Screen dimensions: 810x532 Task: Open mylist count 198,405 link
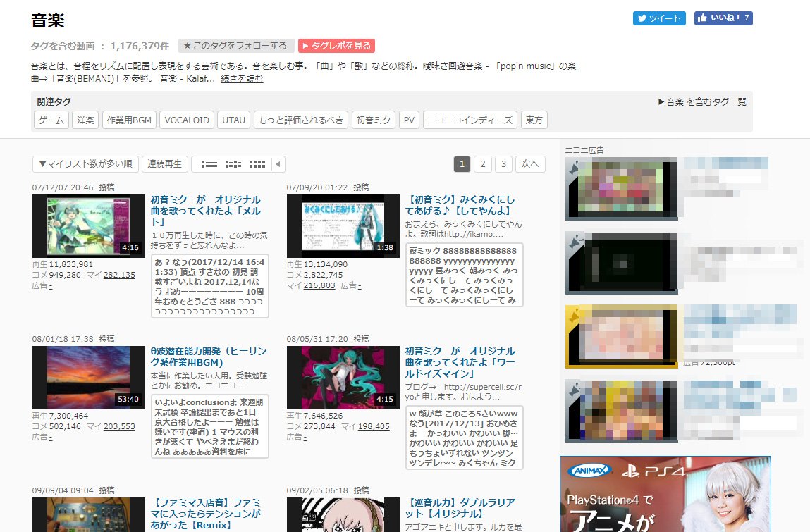click(374, 426)
